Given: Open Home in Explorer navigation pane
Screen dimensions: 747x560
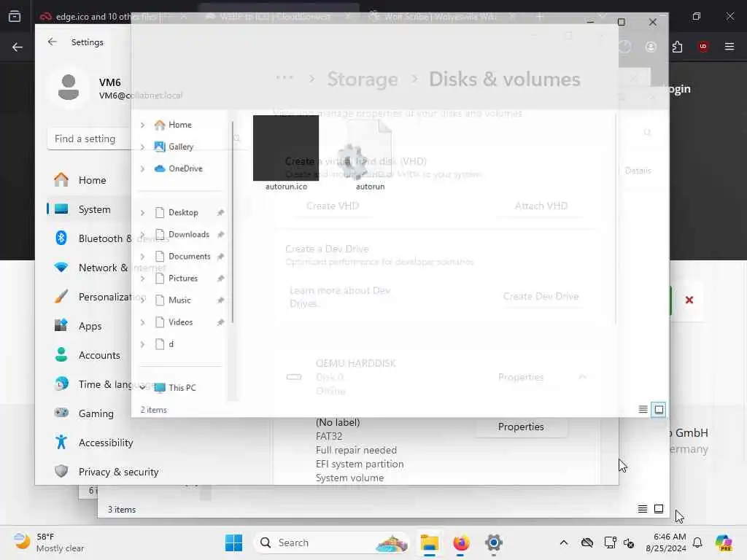Looking at the screenshot, I should pos(173,125).
